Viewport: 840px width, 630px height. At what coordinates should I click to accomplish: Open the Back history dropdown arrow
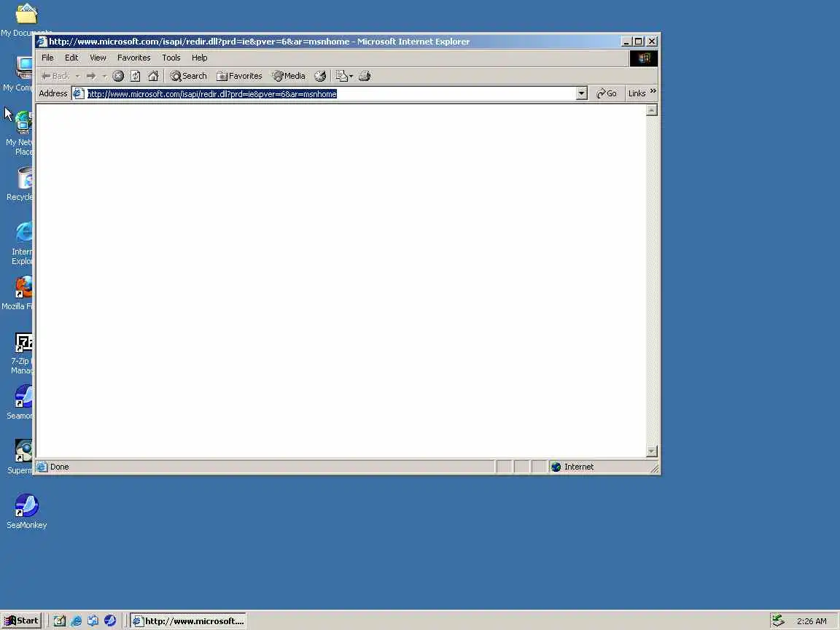tap(78, 76)
